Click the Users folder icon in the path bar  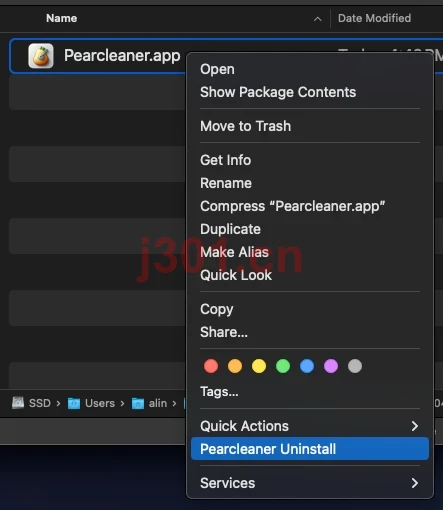tap(74, 403)
